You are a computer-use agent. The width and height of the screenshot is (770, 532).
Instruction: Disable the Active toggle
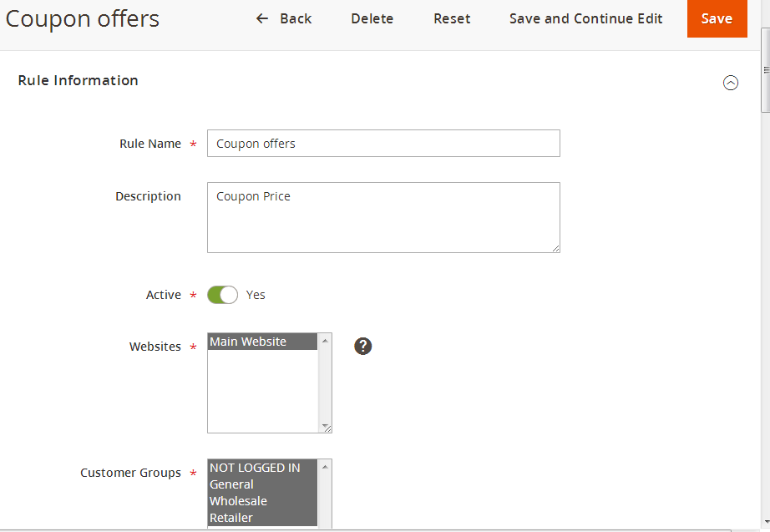(x=222, y=295)
